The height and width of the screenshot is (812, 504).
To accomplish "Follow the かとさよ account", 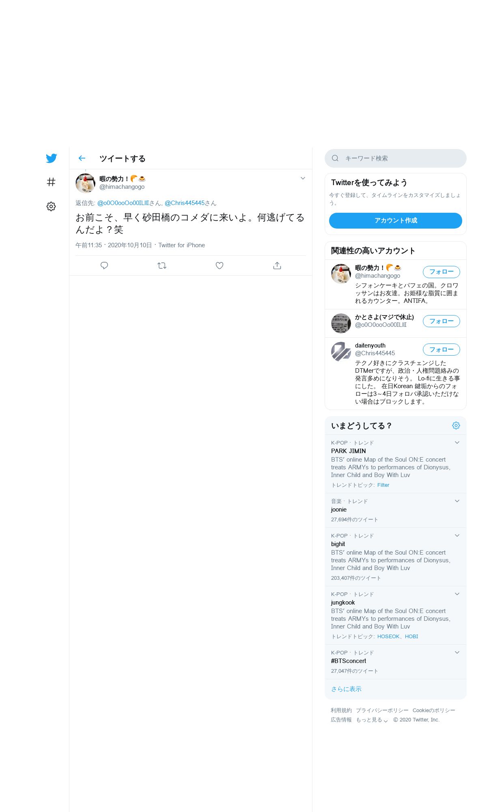I will pos(442,321).
